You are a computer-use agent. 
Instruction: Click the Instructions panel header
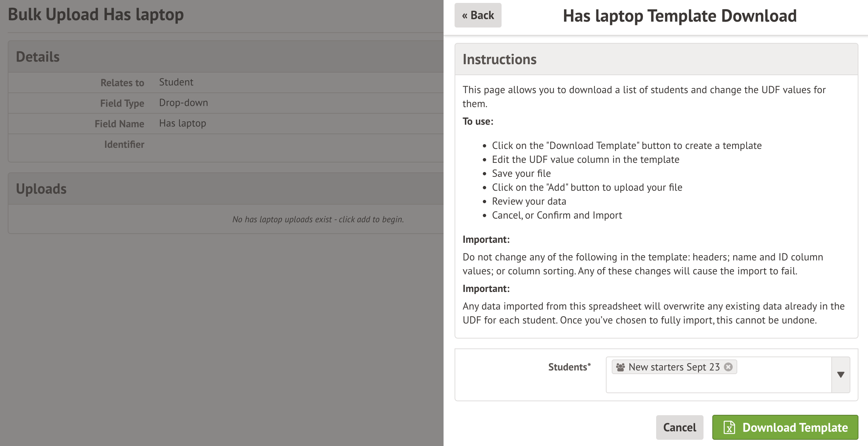499,59
